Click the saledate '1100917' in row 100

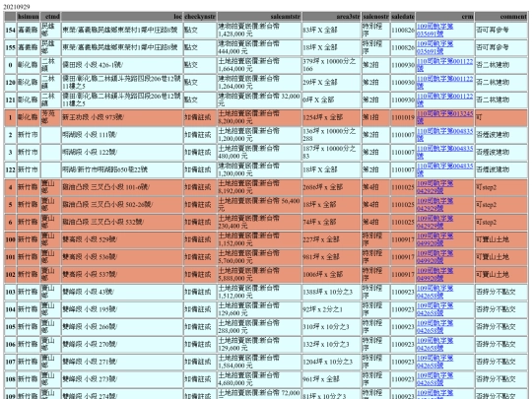coord(403,239)
